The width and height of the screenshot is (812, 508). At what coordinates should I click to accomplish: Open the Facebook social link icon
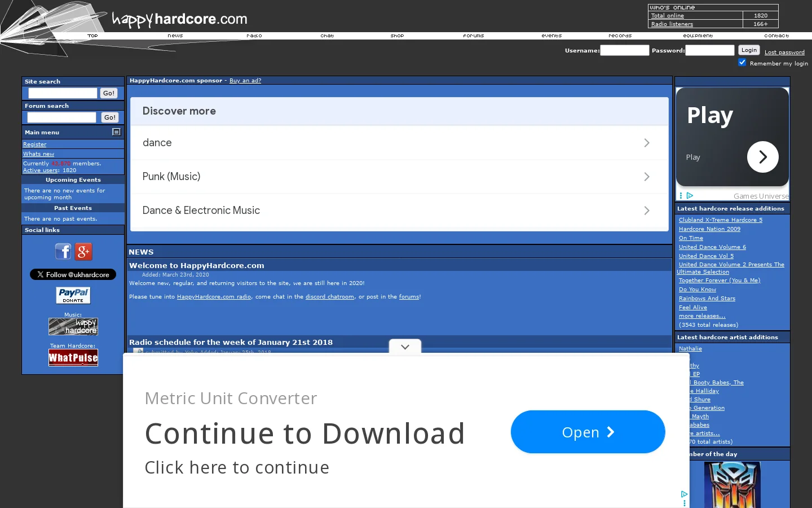[63, 251]
